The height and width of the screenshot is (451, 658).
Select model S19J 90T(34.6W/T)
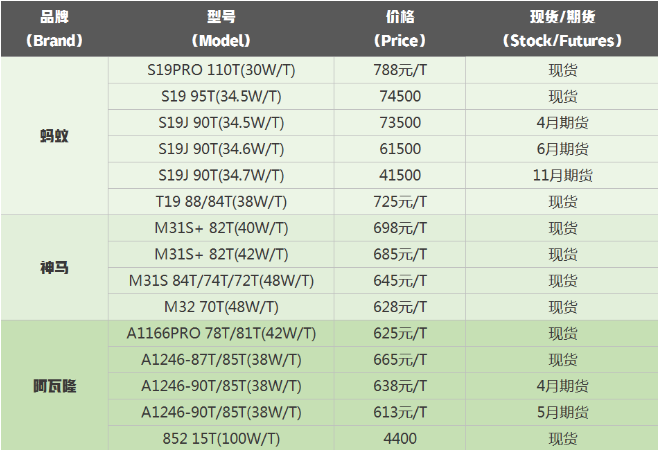pyautogui.click(x=221, y=149)
